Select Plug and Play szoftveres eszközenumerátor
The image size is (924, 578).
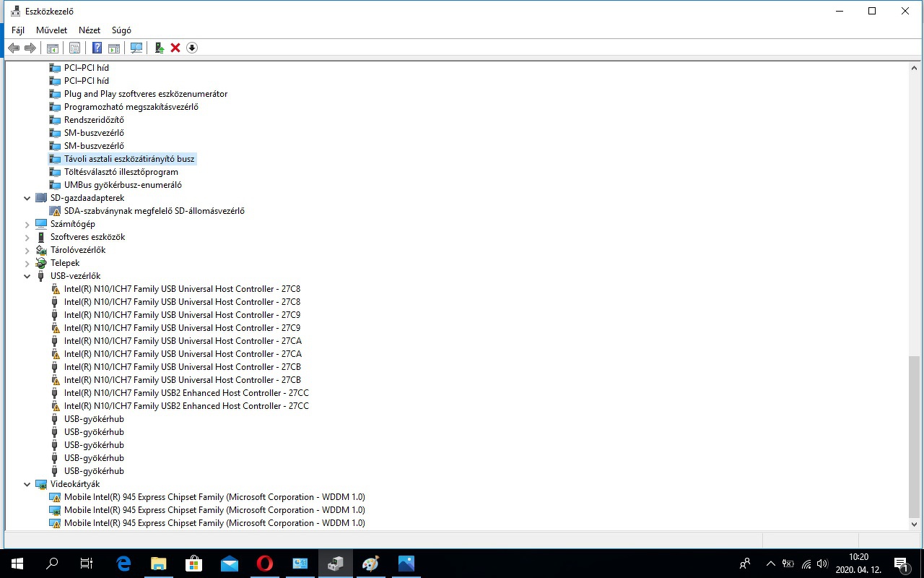click(146, 94)
